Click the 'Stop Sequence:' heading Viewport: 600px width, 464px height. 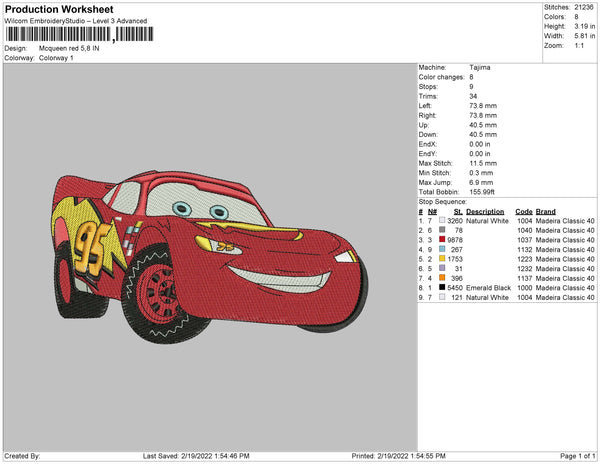[443, 202]
